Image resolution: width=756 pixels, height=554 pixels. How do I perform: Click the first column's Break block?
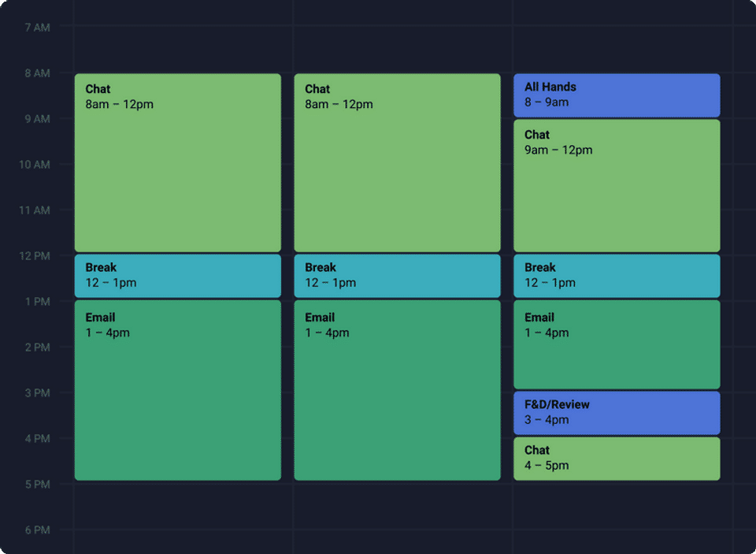click(x=177, y=275)
